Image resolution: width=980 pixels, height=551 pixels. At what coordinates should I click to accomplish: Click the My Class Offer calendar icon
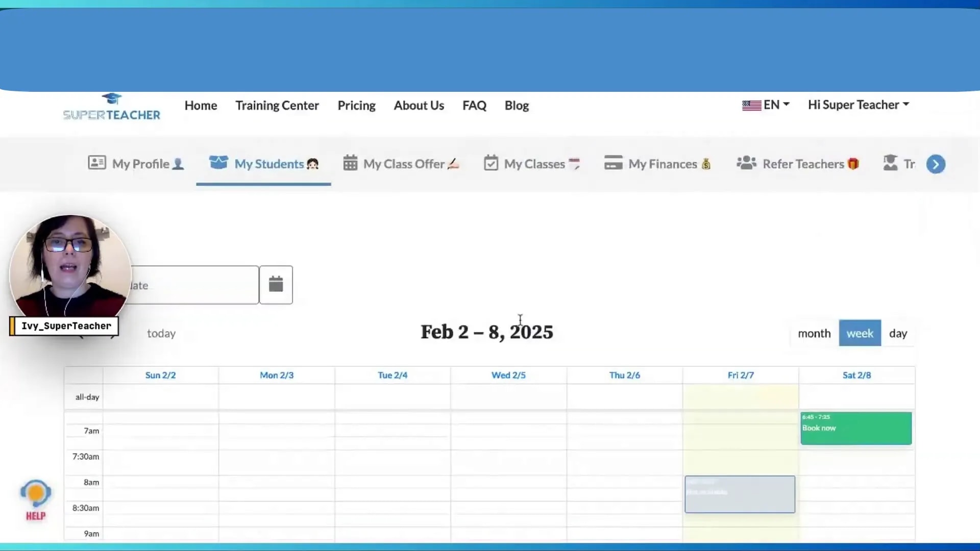[350, 162]
